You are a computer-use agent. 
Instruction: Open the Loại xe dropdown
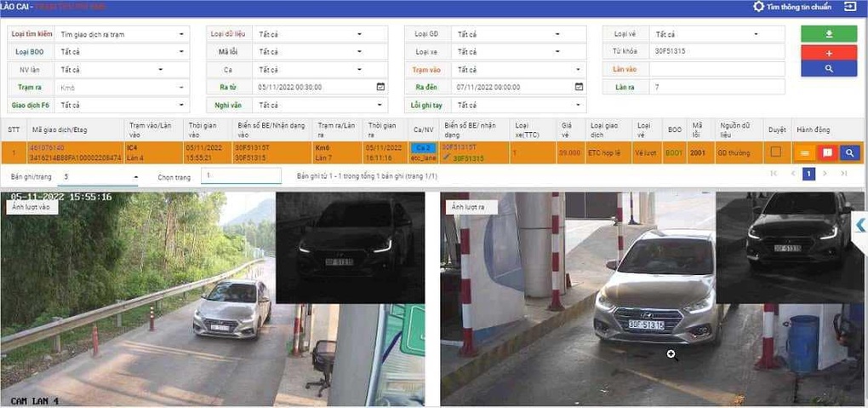(x=519, y=52)
